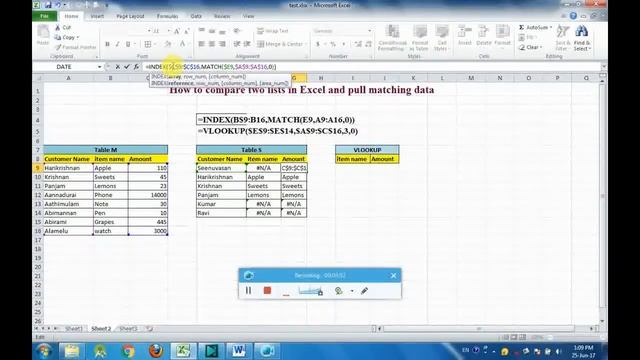Screen dimensions: 640x360
Task: Open the File tab
Action: [x=44, y=16]
